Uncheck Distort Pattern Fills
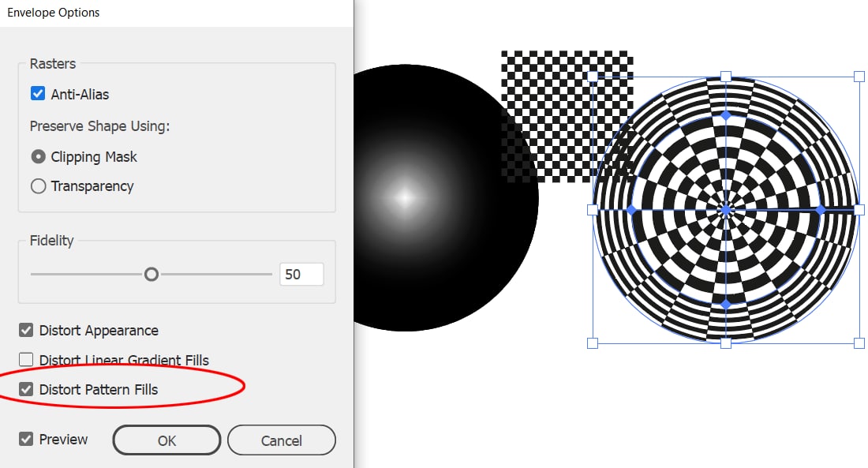The image size is (868, 468). 26,389
